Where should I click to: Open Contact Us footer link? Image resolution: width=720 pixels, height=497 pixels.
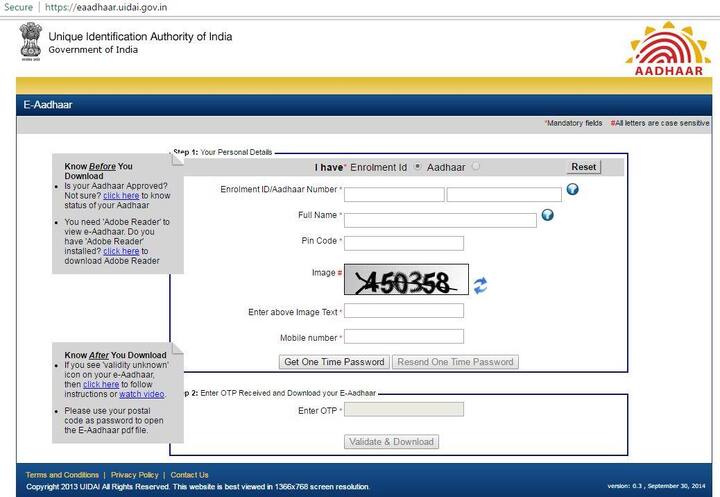point(189,475)
